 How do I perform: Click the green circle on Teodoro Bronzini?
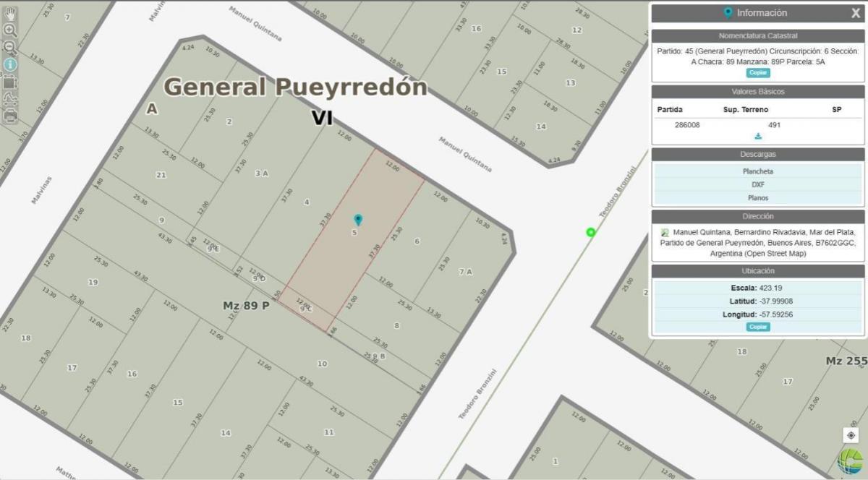pyautogui.click(x=590, y=232)
